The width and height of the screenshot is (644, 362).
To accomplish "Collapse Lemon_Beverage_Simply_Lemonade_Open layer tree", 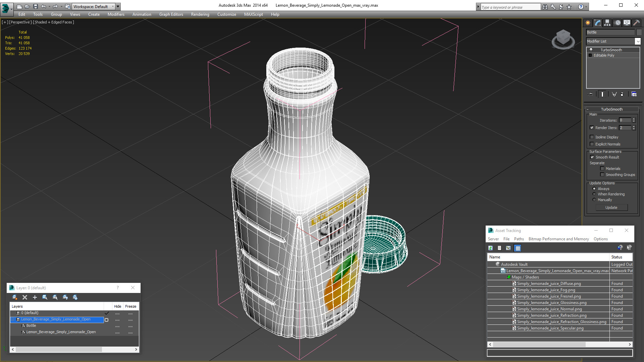I will 13,319.
